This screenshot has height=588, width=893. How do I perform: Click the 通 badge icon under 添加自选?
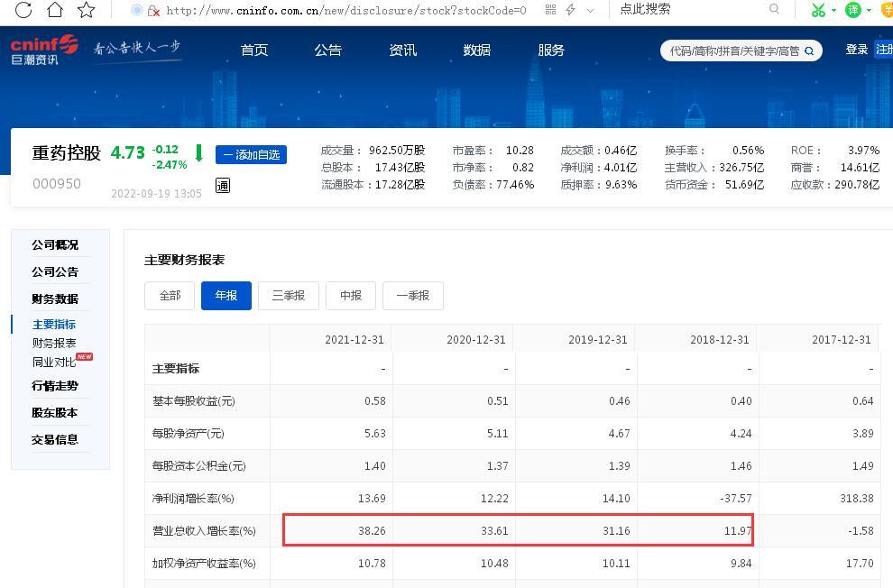coord(223,186)
